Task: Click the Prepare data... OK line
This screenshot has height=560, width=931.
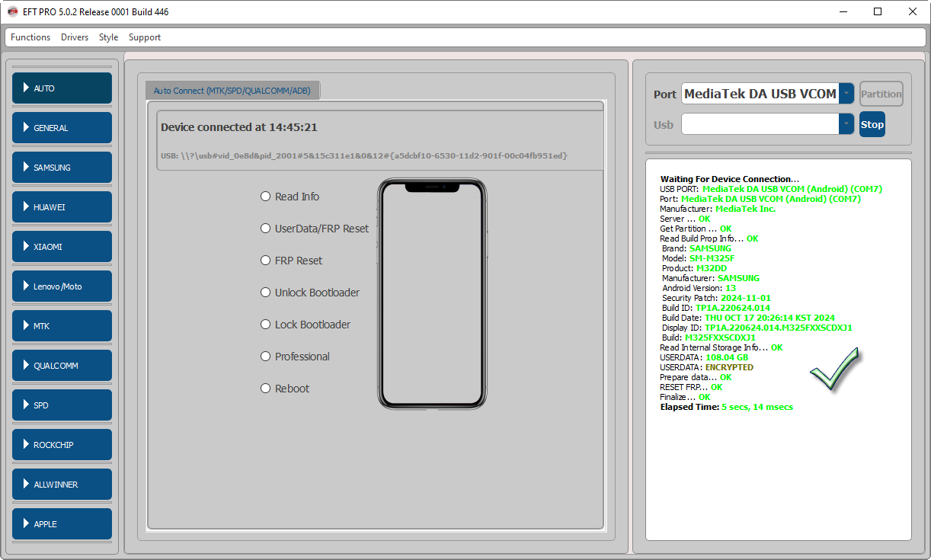Action: 696,377
